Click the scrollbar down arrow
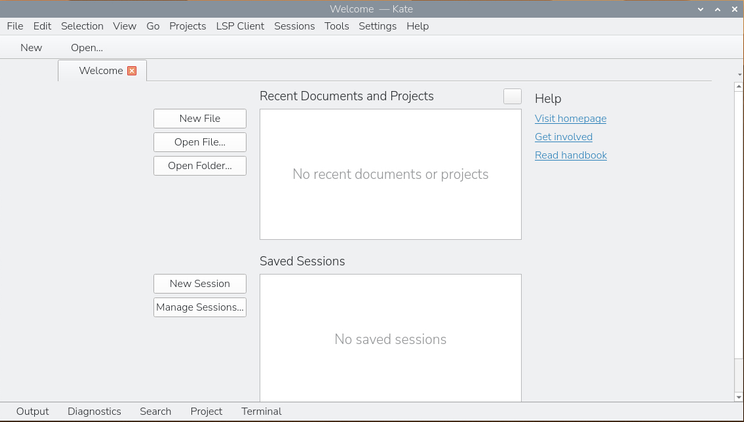744x422 pixels. (x=738, y=397)
